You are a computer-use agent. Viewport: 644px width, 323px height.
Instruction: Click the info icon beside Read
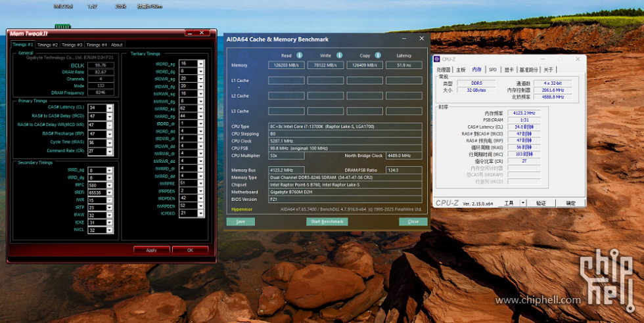[x=300, y=55]
